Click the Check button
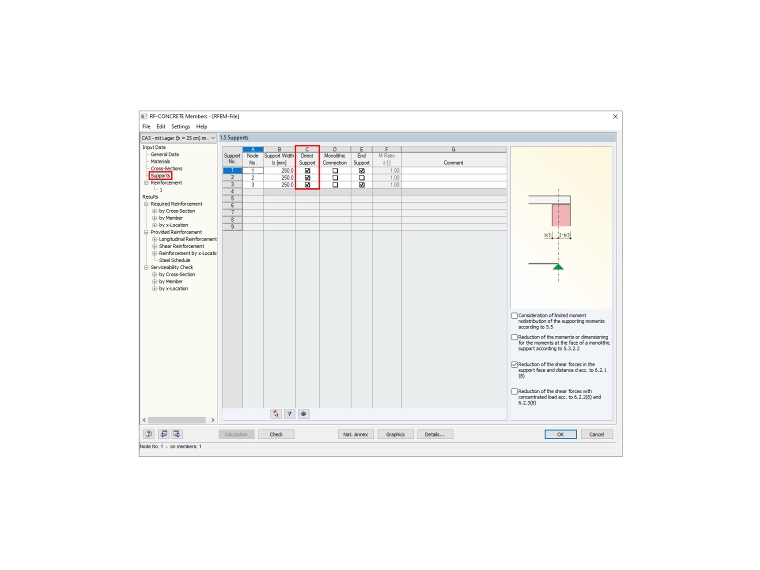The height and width of the screenshot is (570, 760). click(276, 434)
